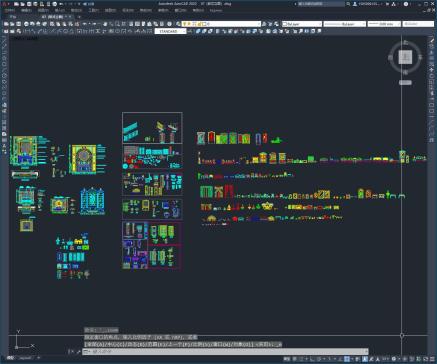Open the ByColor plot style dropdown

tap(418, 24)
